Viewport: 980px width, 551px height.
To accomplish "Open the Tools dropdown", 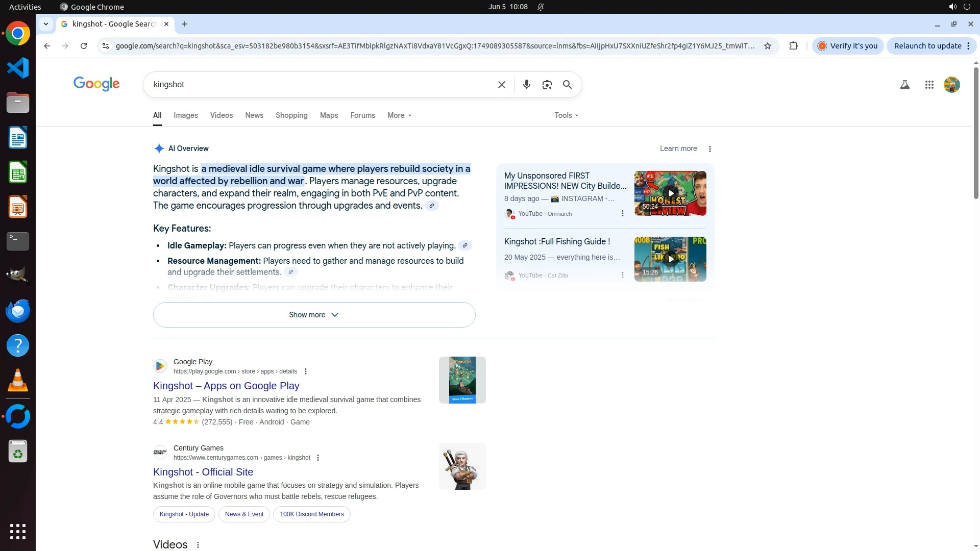I will coord(566,115).
